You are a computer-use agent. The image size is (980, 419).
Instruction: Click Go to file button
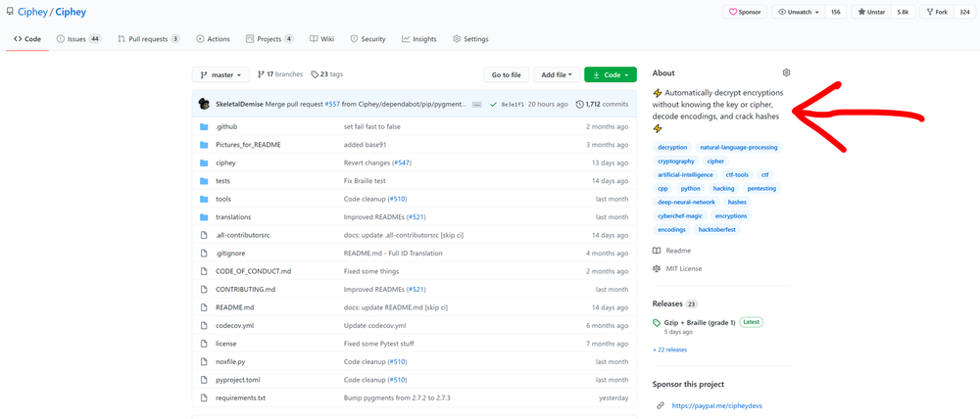tap(507, 75)
